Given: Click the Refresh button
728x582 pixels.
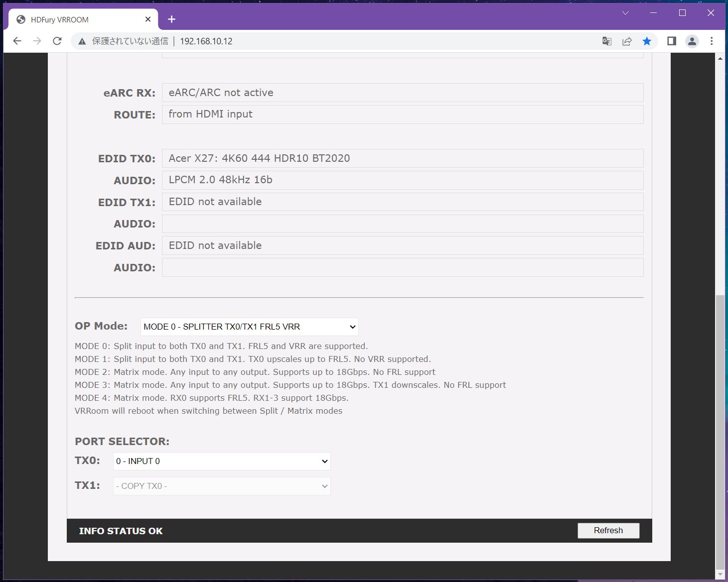Looking at the screenshot, I should point(608,530).
